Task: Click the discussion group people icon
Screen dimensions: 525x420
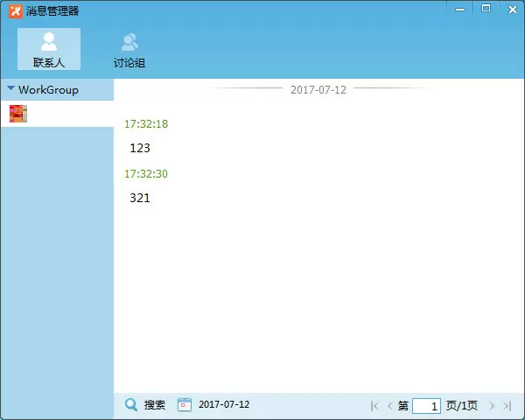Action: 129,42
